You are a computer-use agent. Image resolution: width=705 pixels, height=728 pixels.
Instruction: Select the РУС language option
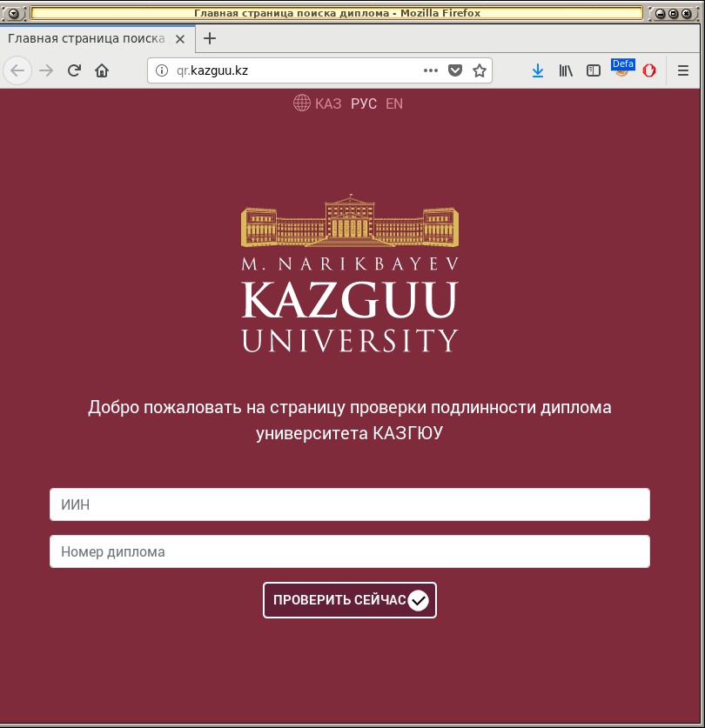pyautogui.click(x=364, y=104)
